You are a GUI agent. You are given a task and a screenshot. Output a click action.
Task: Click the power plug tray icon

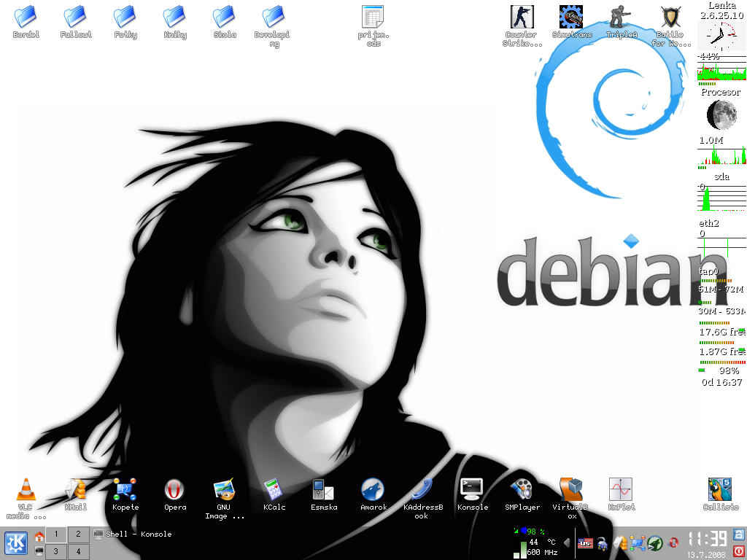coord(602,542)
